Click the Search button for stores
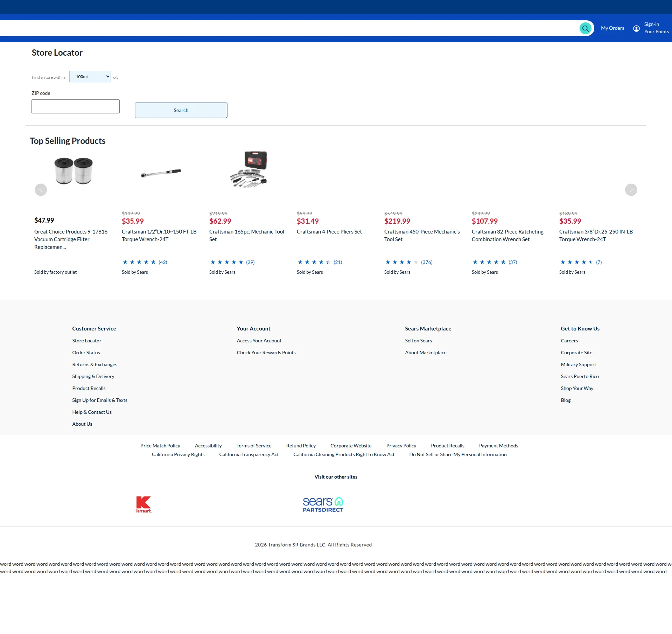 coord(181,110)
